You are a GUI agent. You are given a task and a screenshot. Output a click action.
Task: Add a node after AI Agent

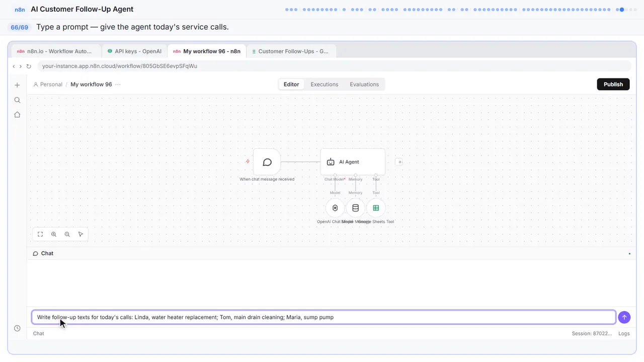[399, 162]
